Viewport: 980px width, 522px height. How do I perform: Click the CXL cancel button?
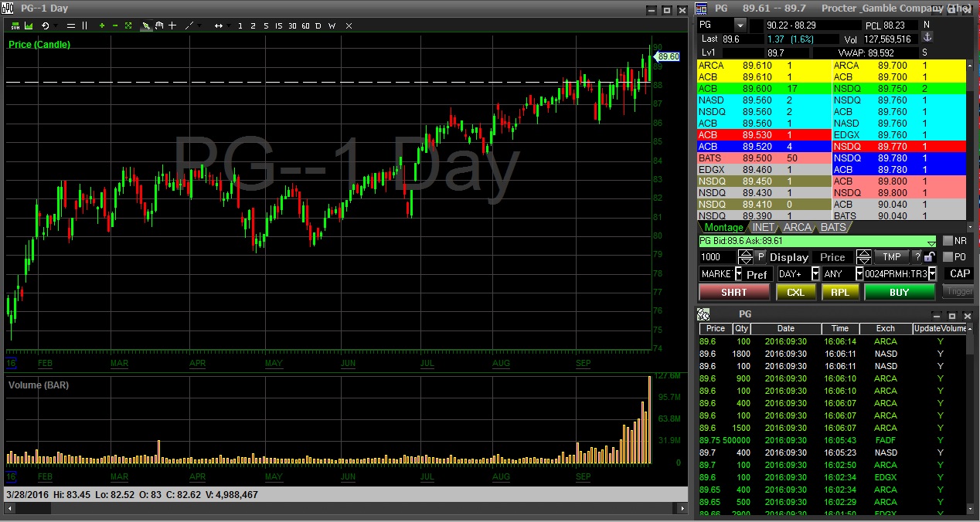(795, 293)
